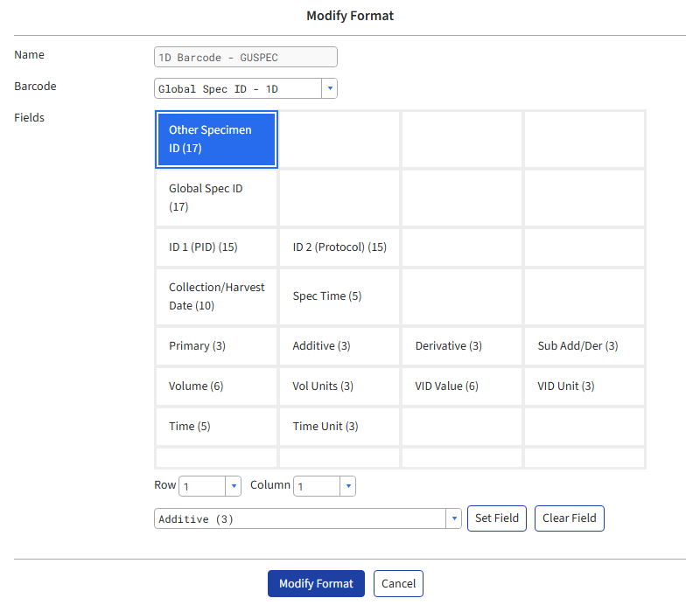Select the Collection/Harvest Date (10) cell
Image resolution: width=700 pixels, height=612 pixels.
click(x=216, y=296)
